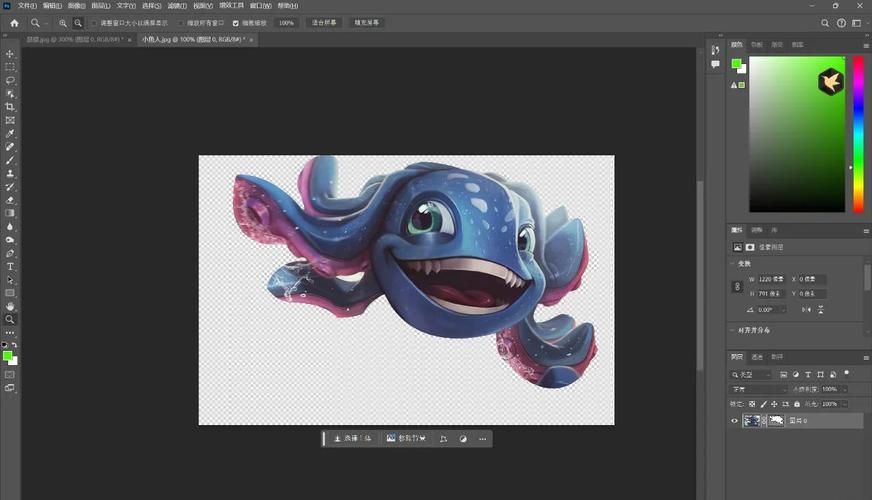The image size is (872, 500).
Task: Open layer filter type dropdown
Action: pyautogui.click(x=750, y=375)
